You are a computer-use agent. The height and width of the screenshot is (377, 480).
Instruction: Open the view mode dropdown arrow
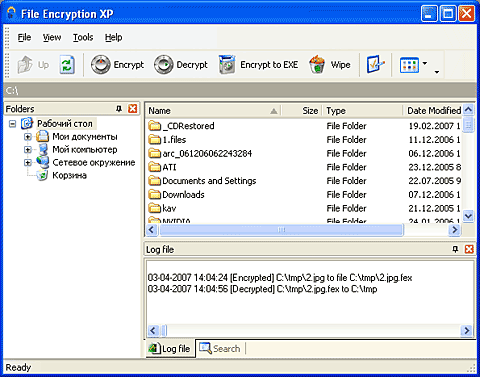(x=425, y=63)
